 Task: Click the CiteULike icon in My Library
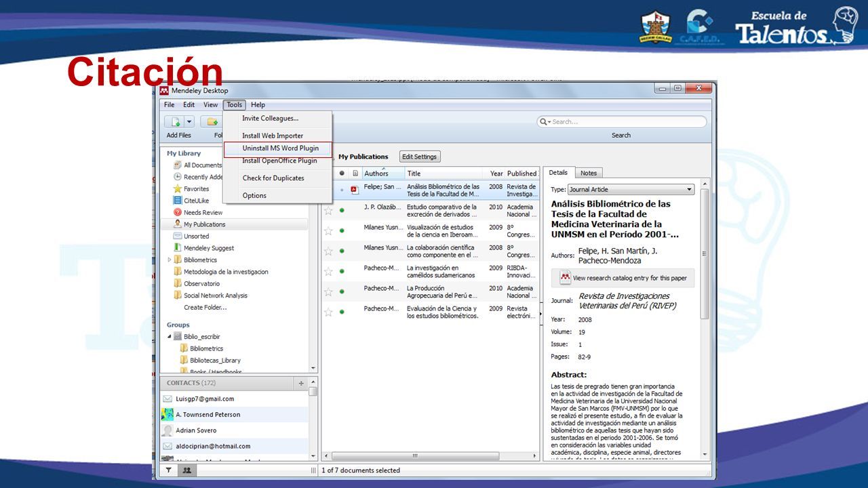pos(178,201)
